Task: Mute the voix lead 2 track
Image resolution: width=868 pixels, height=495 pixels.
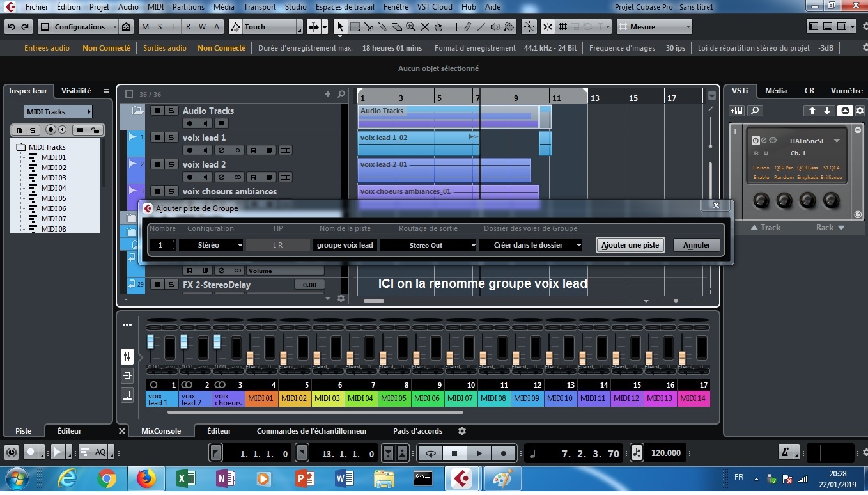Action: 157,164
